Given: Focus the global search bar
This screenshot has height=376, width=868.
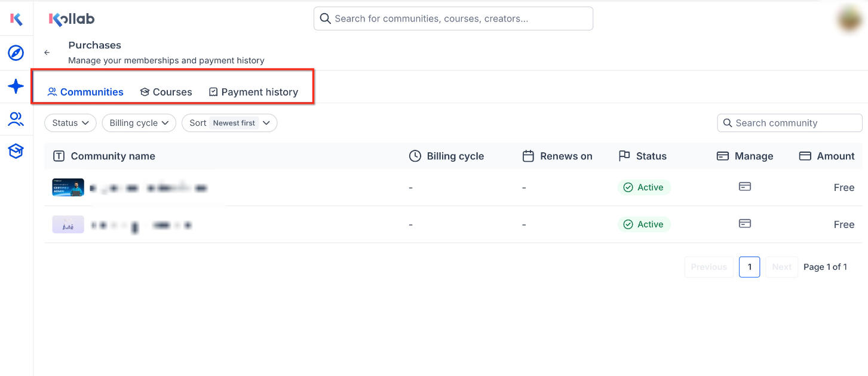Looking at the screenshot, I should [x=453, y=19].
